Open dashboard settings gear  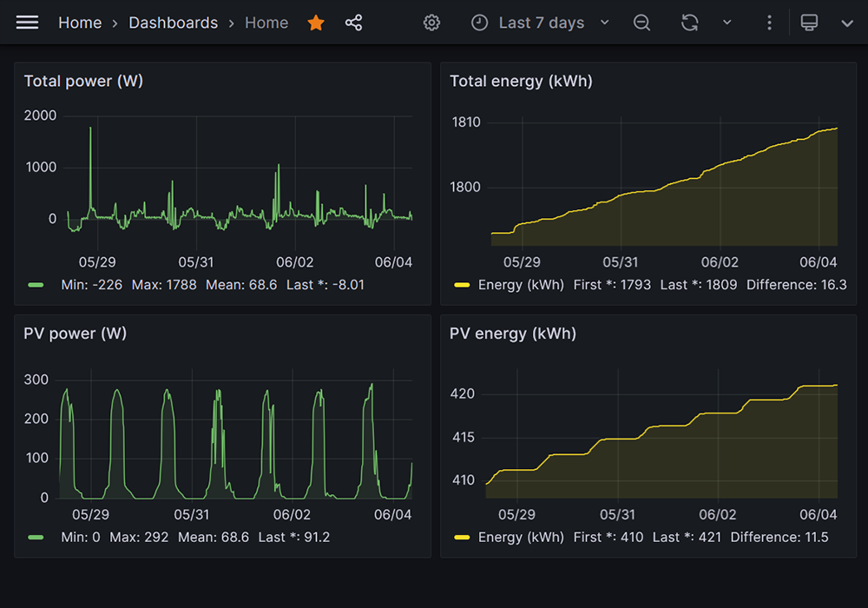(431, 23)
